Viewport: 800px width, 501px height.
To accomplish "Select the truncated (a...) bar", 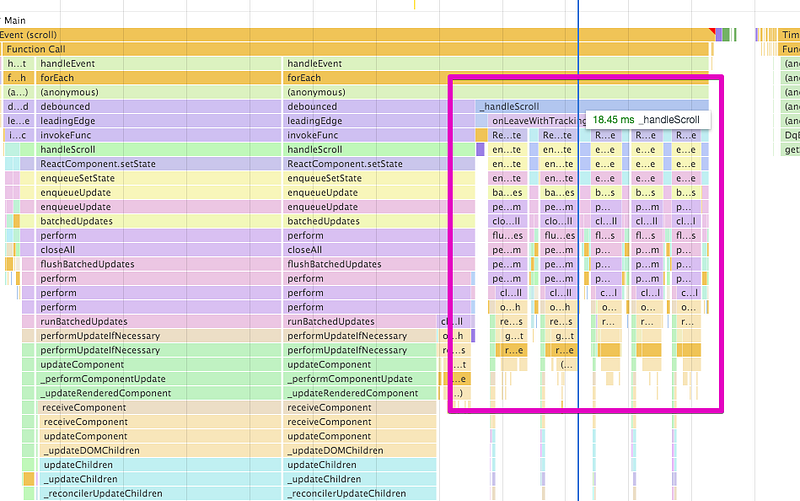I will (x=18, y=92).
